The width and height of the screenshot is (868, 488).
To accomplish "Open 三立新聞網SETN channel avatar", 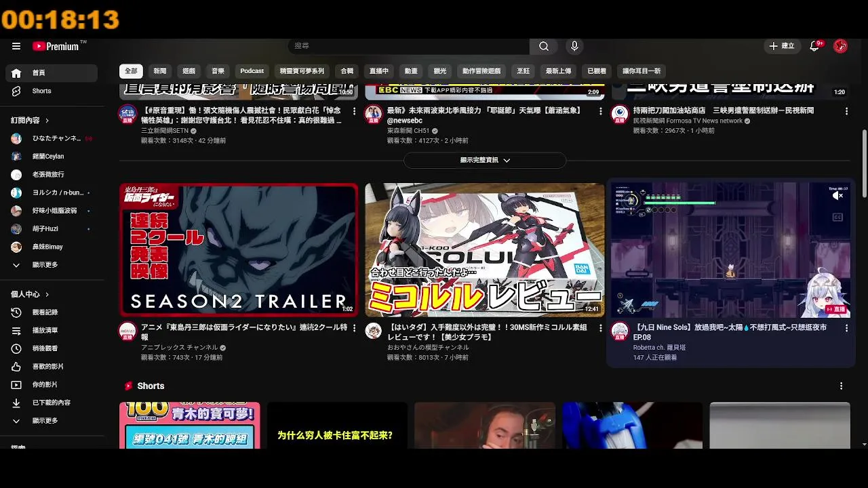I will pos(127,114).
